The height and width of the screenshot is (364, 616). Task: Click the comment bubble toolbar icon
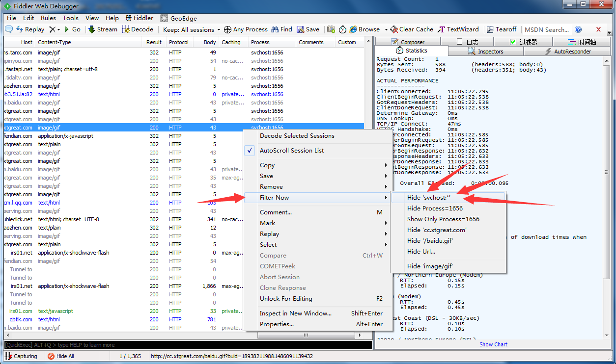point(9,29)
